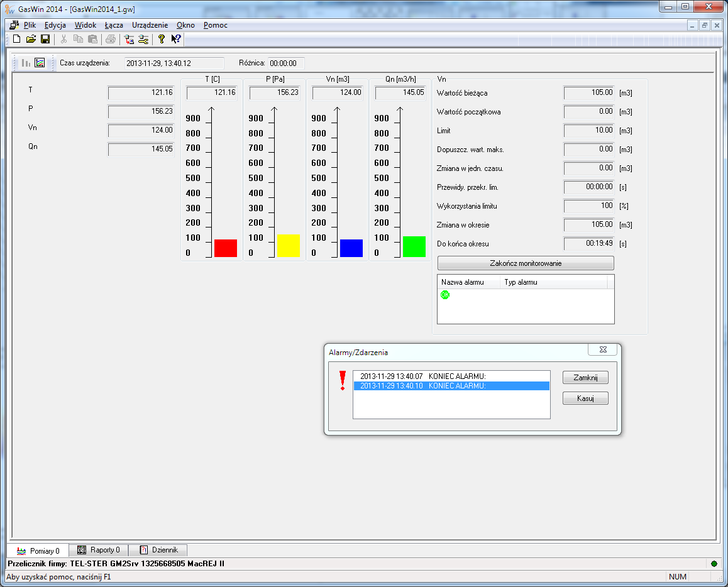The height and width of the screenshot is (587, 728).
Task: Click the document system icon beside Plik
Action: [x=14, y=25]
